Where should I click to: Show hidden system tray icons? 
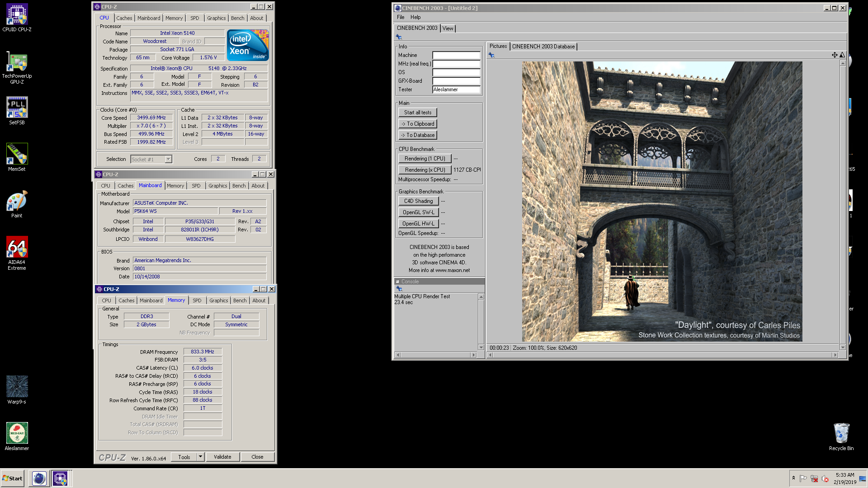click(x=793, y=478)
